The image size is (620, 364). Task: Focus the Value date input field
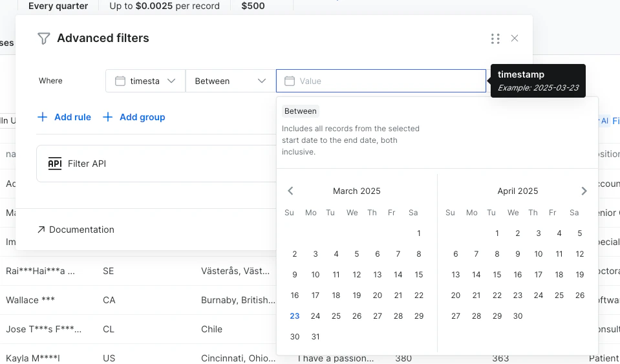coord(381,81)
